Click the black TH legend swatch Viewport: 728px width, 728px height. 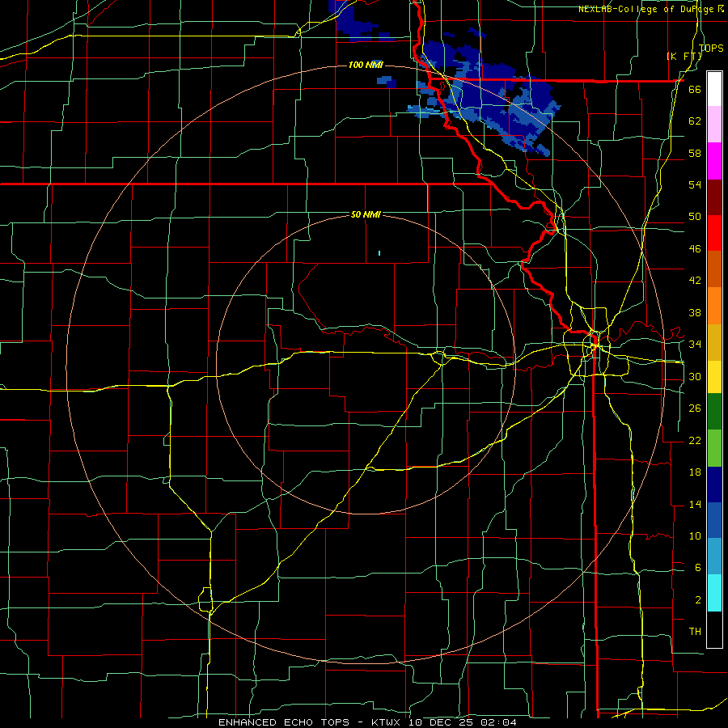pyautogui.click(x=714, y=629)
